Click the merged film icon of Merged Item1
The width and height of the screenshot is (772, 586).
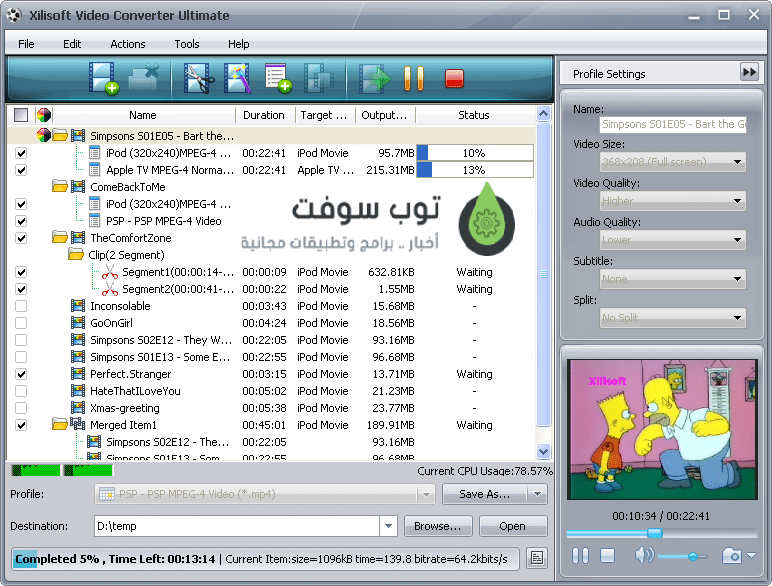(77, 424)
